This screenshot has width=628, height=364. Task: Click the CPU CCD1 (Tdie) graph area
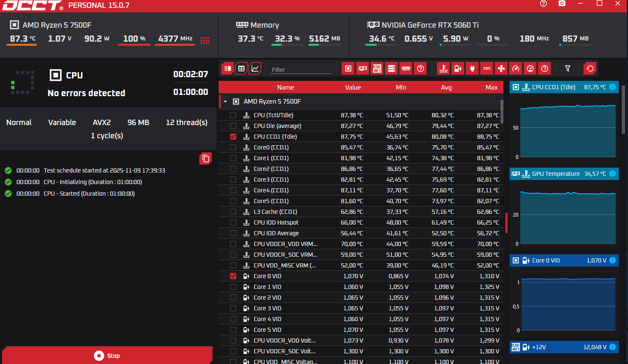[x=568, y=130]
